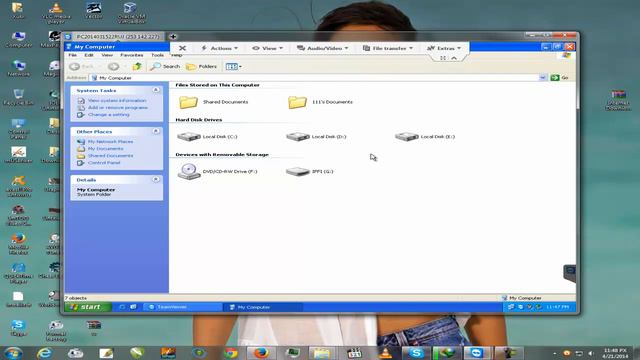This screenshot has height=360, width=640.
Task: Click the TeamViewer button in XP taskbar
Action: (182, 307)
